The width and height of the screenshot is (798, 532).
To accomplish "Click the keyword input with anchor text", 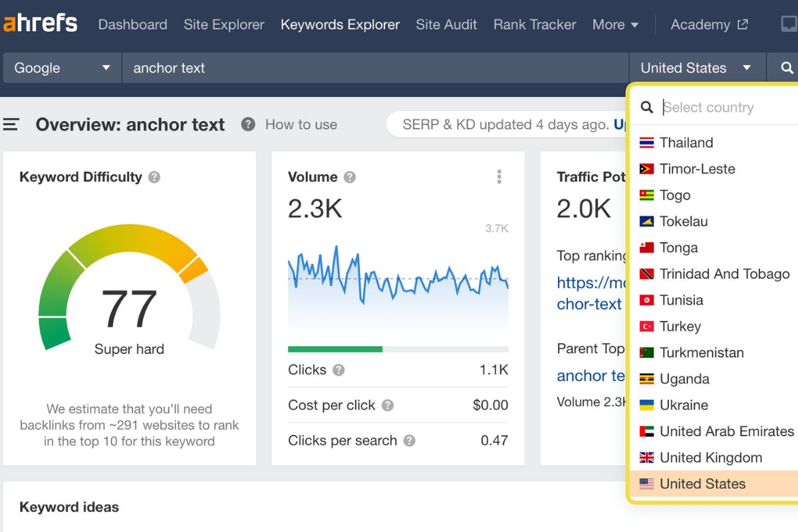I will coord(375,68).
